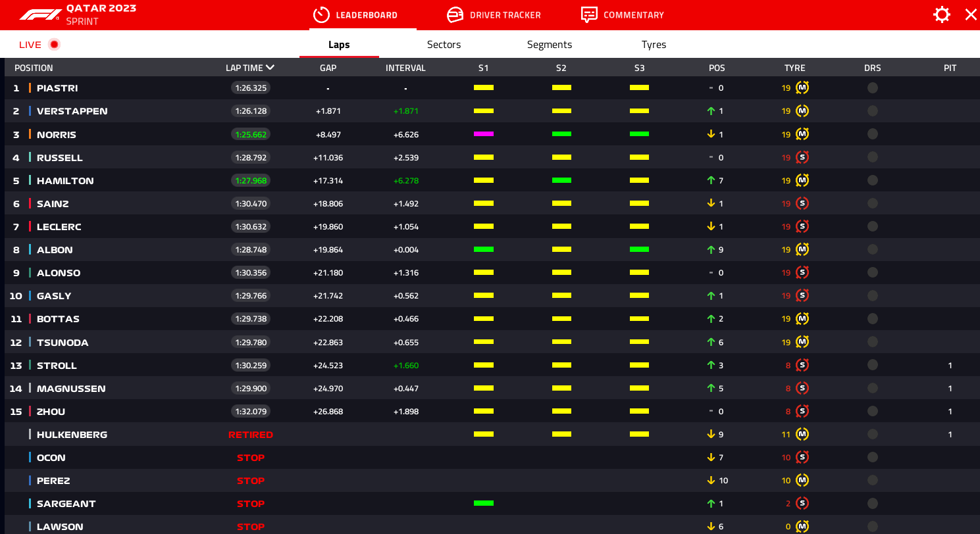Click Hamilton's medium tyre icon
The image size is (980, 534).
802,180
